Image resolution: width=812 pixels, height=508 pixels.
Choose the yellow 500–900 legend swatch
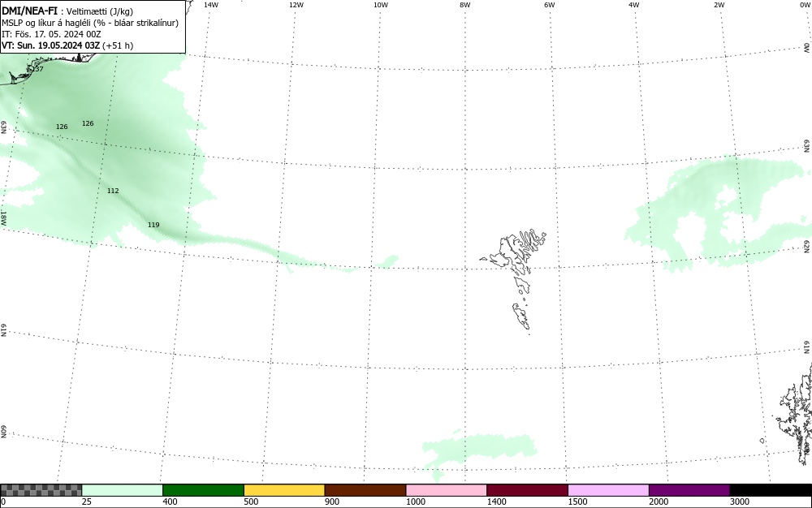[x=284, y=490]
